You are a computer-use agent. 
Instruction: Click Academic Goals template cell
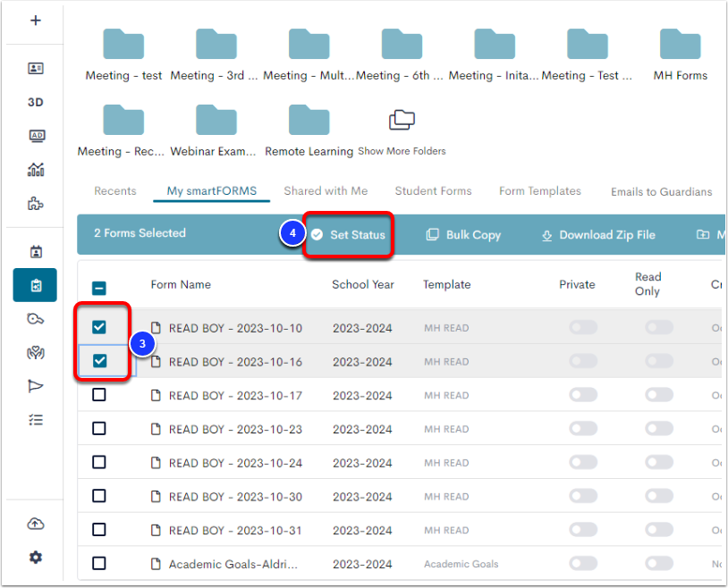(x=461, y=564)
